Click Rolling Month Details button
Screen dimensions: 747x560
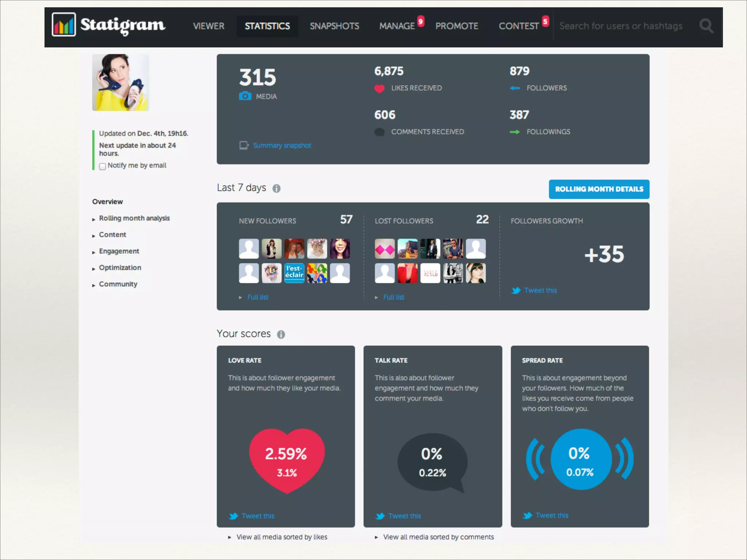(x=599, y=189)
